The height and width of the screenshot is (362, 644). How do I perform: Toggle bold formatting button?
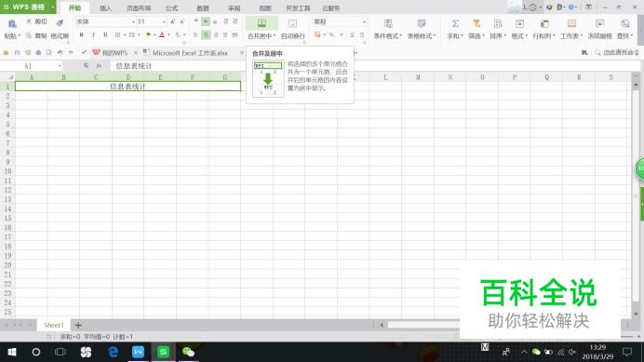pyautogui.click(x=81, y=35)
